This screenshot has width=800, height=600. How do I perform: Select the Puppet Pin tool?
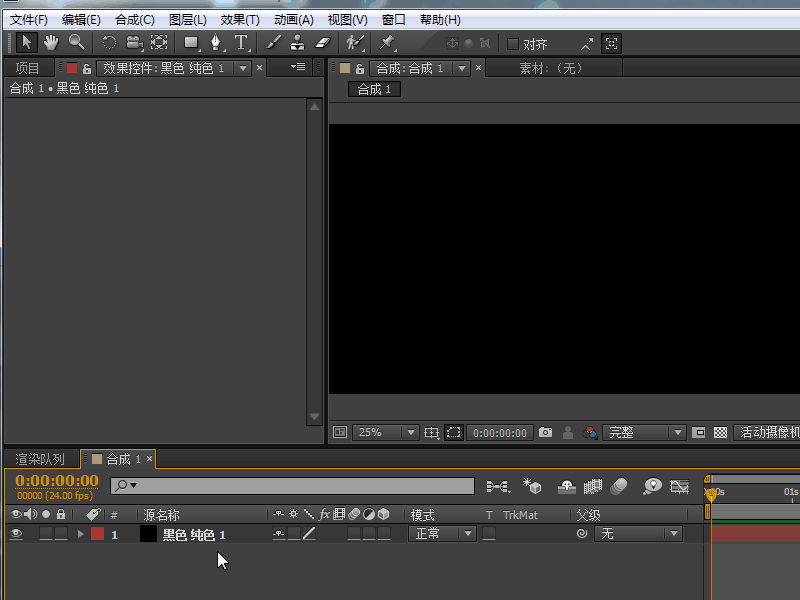(387, 42)
